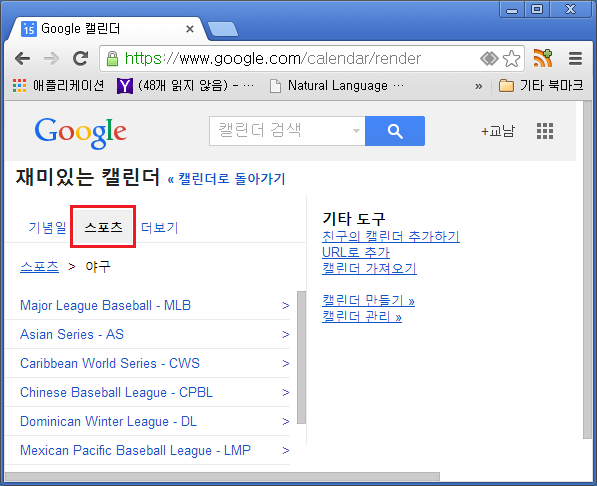This screenshot has width=597, height=486.
Task: Show more bookmarks with » chevron
Action: tap(479, 86)
